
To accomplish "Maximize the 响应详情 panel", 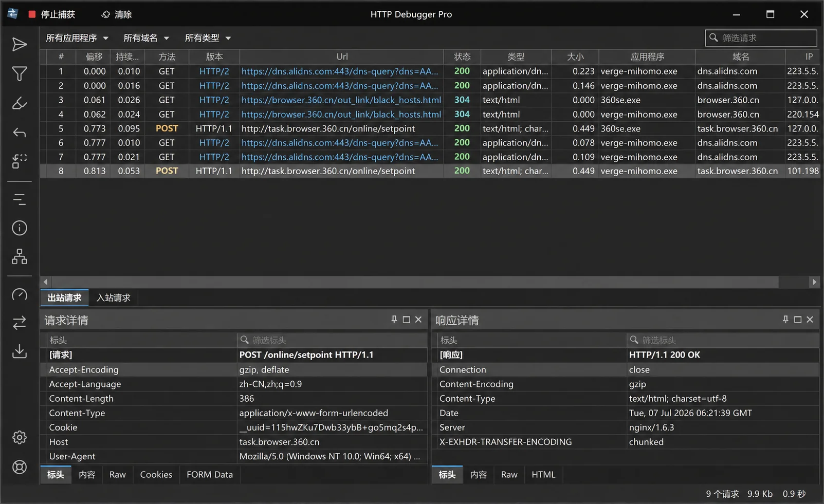I will pos(798,320).
